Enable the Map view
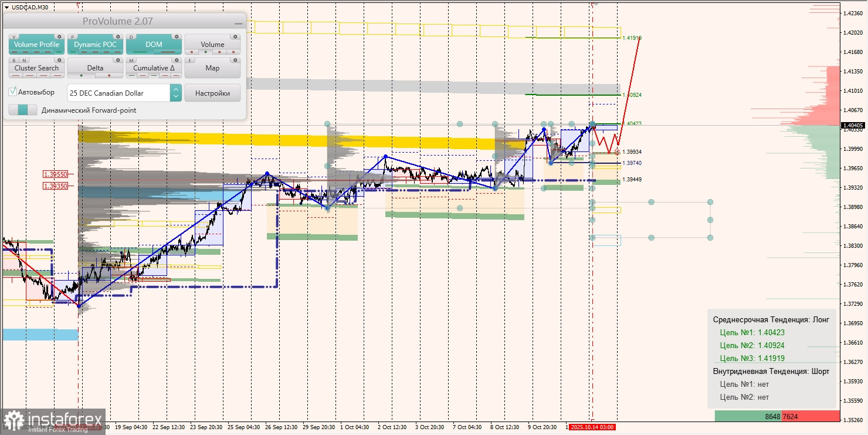Viewport: 868px width, 435px height. (x=212, y=68)
